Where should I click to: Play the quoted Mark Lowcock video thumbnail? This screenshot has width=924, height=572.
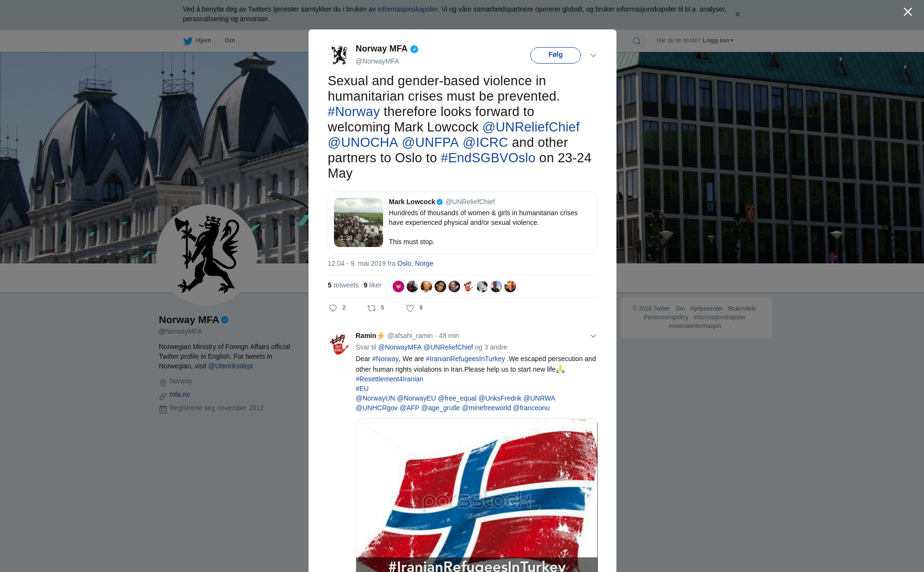pyautogui.click(x=359, y=222)
